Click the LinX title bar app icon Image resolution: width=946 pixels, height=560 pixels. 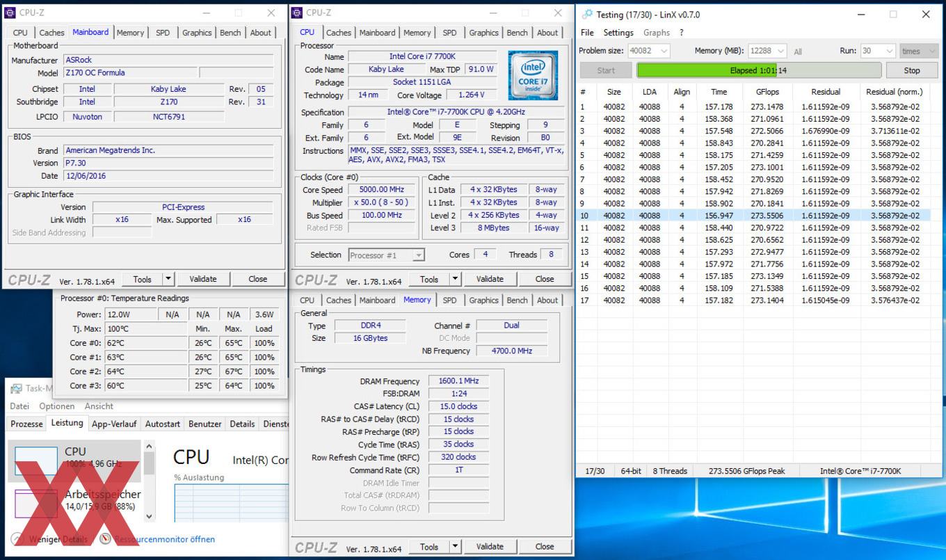click(x=588, y=14)
